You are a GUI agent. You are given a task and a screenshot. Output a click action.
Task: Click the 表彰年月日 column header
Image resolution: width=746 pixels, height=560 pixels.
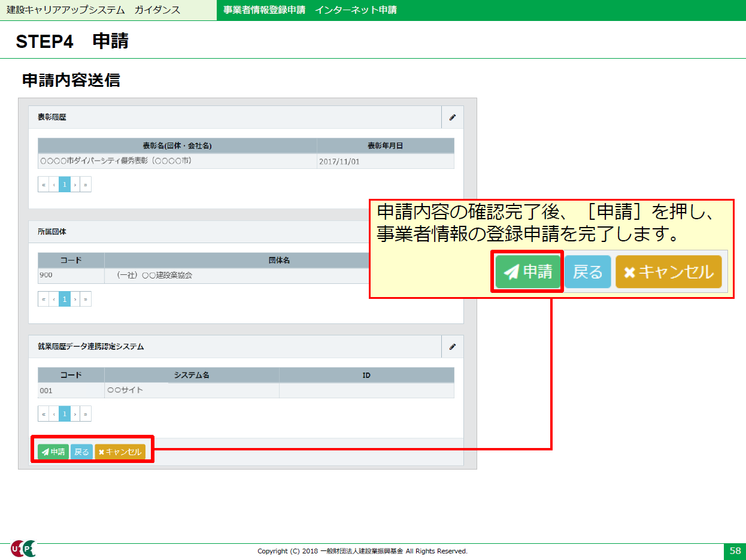click(x=386, y=146)
